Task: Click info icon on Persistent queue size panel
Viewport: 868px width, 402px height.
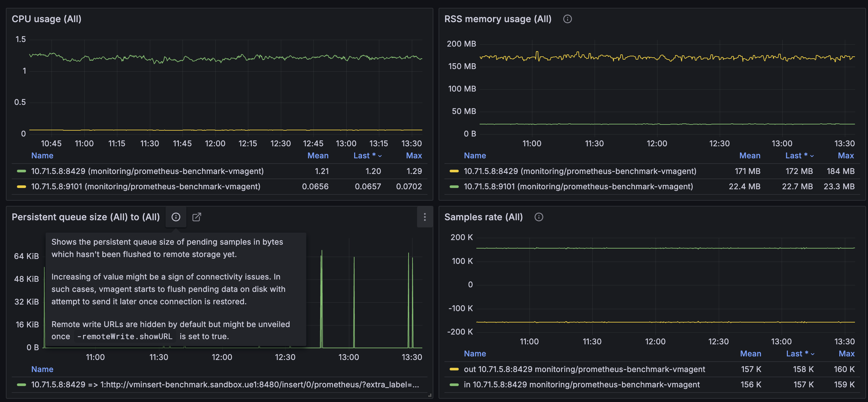Action: click(x=176, y=217)
